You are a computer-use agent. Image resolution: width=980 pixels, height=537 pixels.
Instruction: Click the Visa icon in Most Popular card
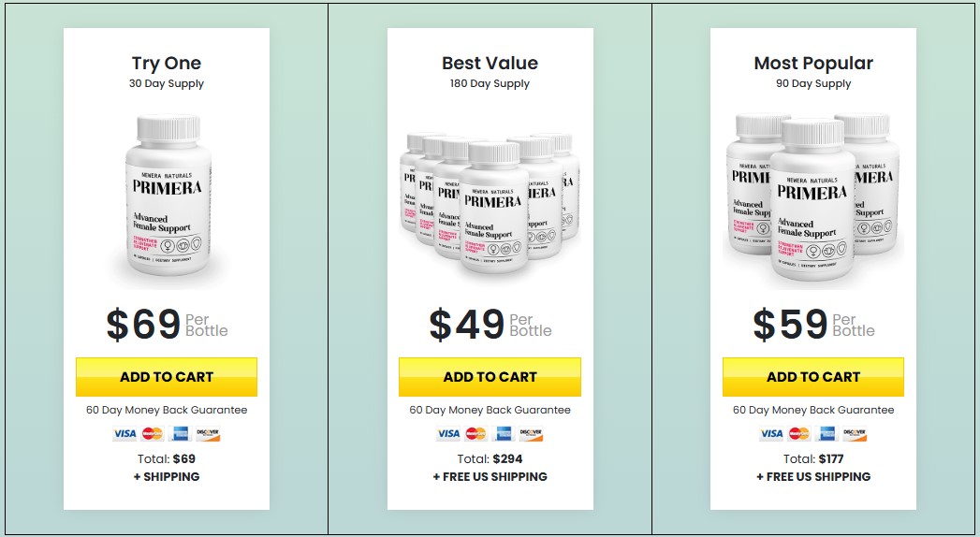pyautogui.click(x=771, y=434)
